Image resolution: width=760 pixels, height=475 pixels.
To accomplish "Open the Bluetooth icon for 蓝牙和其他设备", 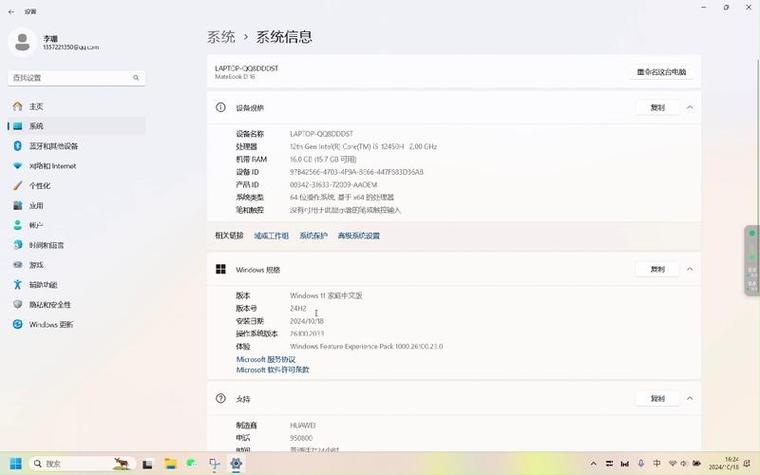I will (x=17, y=146).
